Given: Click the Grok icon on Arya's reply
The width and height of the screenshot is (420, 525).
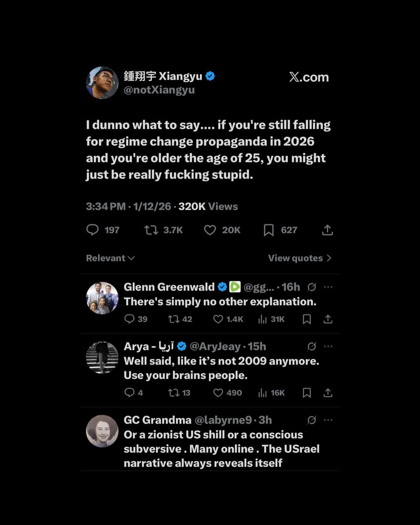Looking at the screenshot, I should (x=311, y=346).
